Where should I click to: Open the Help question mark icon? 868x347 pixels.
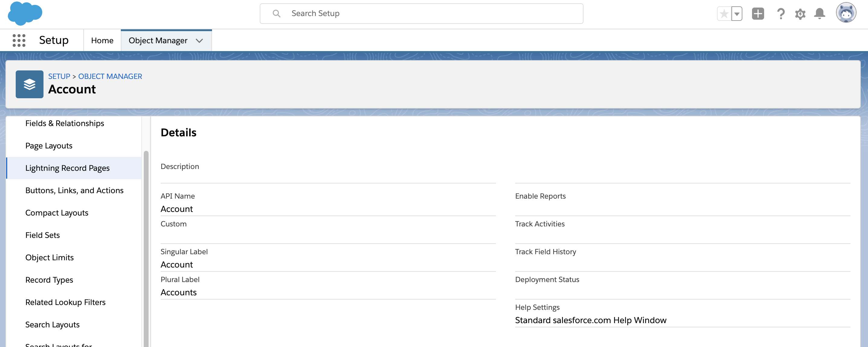pos(781,14)
